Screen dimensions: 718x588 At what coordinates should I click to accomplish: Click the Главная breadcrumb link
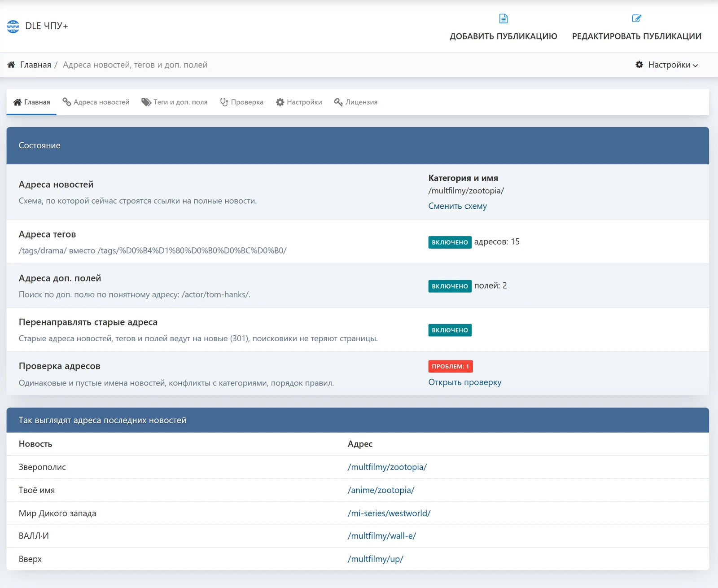(x=35, y=65)
